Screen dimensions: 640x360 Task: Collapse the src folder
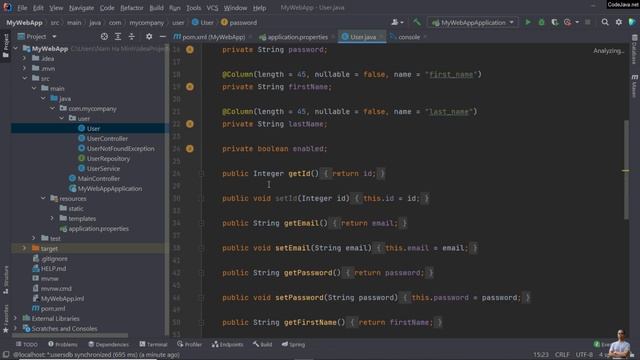[x=24, y=78]
